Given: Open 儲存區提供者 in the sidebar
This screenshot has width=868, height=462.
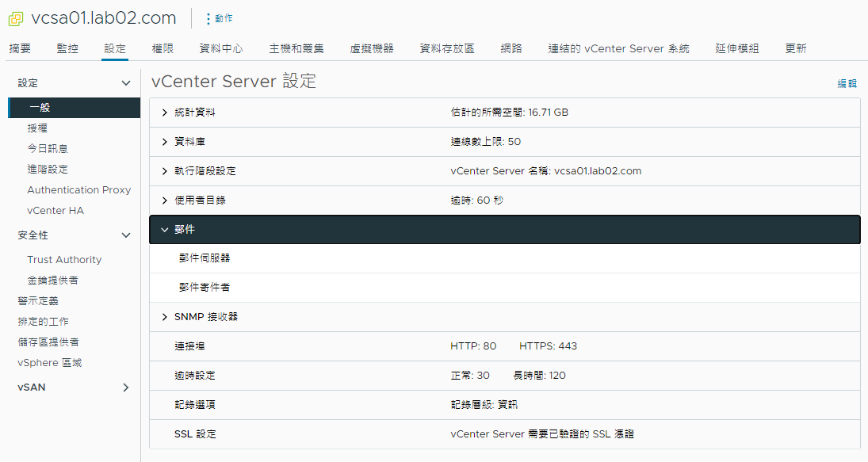Looking at the screenshot, I should 48,342.
